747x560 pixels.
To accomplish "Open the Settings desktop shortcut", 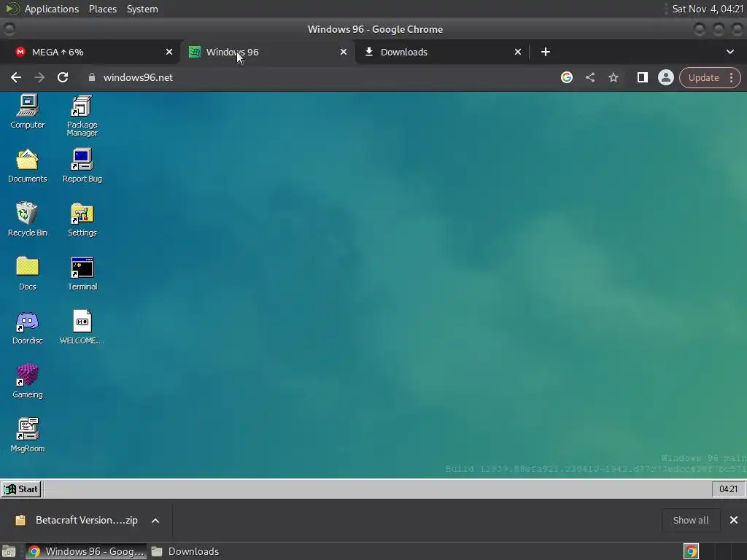I will click(82, 219).
